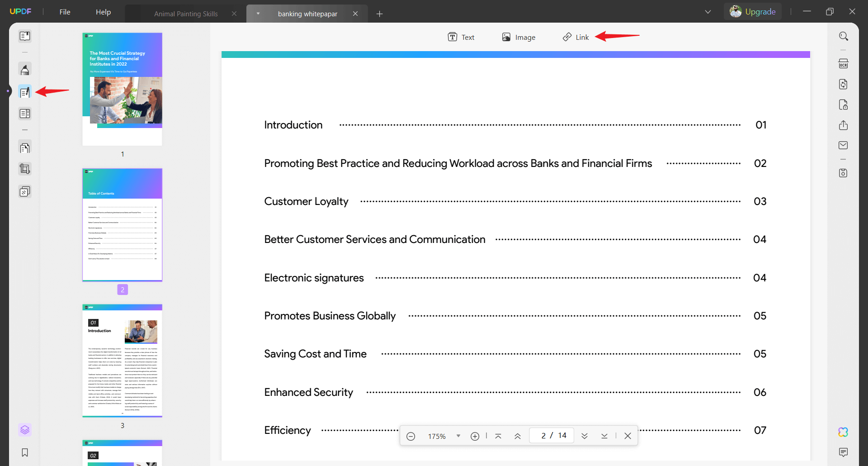The width and height of the screenshot is (868, 466).
Task: Save the PDF with the save icon
Action: tap(844, 172)
